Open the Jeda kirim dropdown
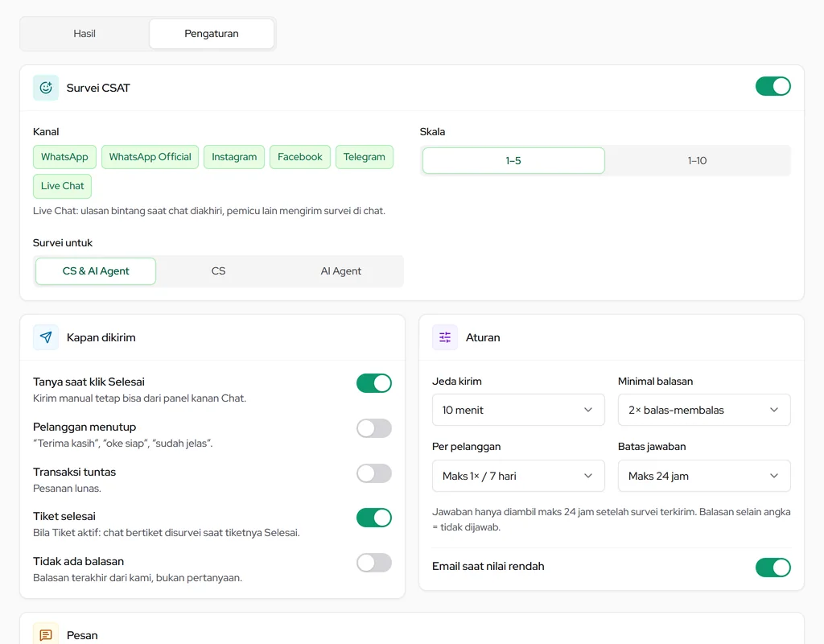The image size is (824, 644). coord(518,410)
